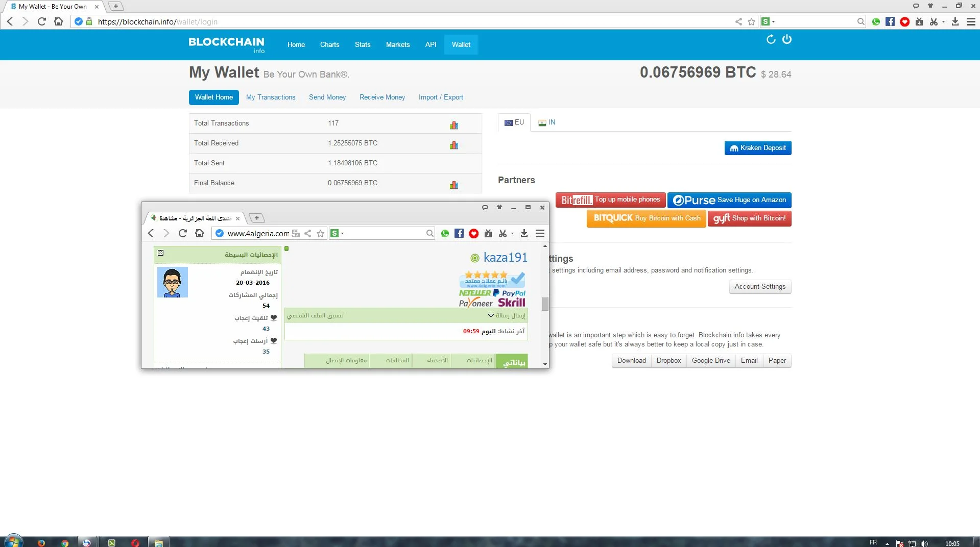Click the Account Settings button
Screen dimensions: 980x547
(x=759, y=286)
